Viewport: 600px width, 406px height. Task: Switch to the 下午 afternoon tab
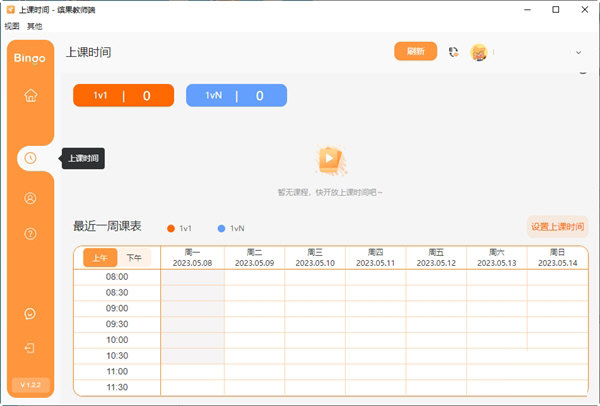(x=134, y=258)
